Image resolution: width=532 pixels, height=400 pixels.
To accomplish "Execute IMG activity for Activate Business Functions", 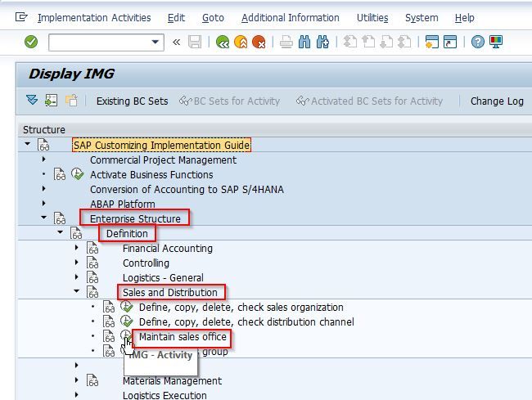I will 78,174.
